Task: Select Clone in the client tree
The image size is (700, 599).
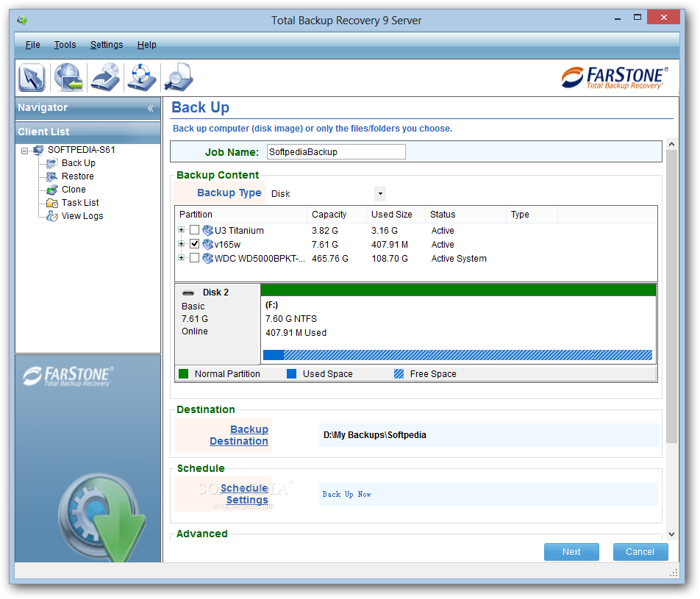Action: pos(74,189)
